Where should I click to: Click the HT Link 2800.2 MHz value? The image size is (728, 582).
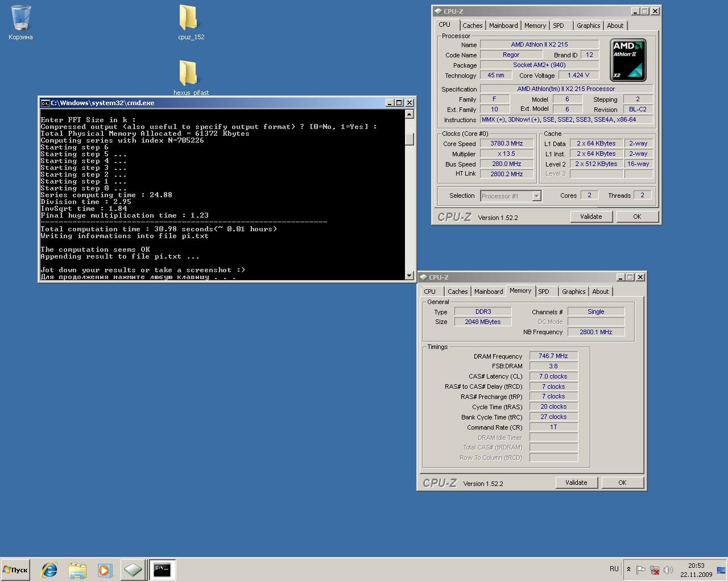click(507, 174)
